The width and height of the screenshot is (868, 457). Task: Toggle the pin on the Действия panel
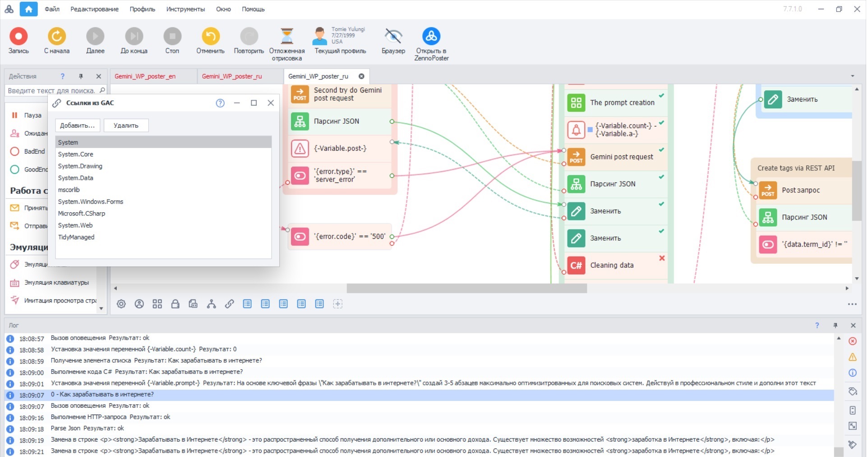(x=81, y=76)
